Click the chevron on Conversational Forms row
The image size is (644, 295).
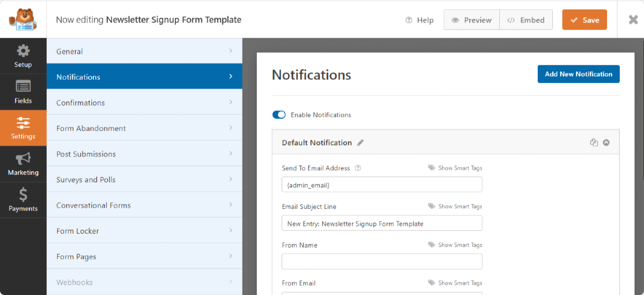pos(231,204)
